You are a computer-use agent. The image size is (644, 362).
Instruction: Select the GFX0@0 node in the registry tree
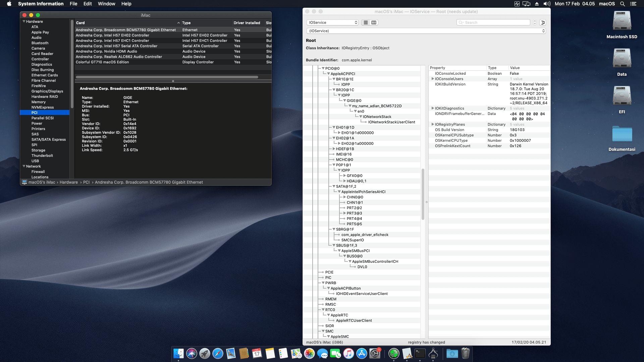[355, 175]
